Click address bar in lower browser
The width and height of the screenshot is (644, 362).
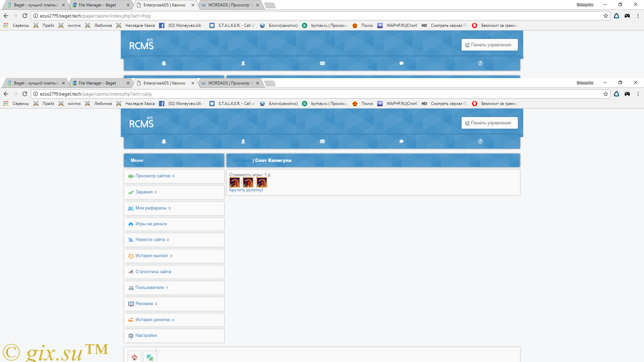tap(320, 94)
